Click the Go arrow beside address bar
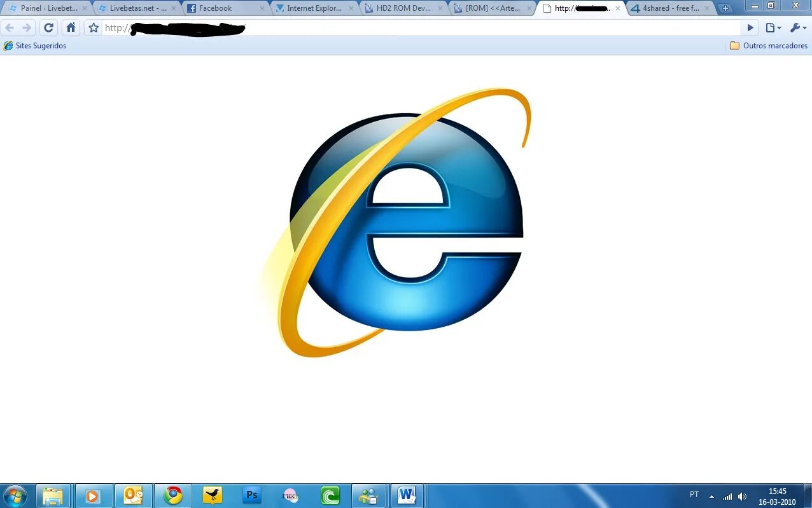 click(x=750, y=28)
